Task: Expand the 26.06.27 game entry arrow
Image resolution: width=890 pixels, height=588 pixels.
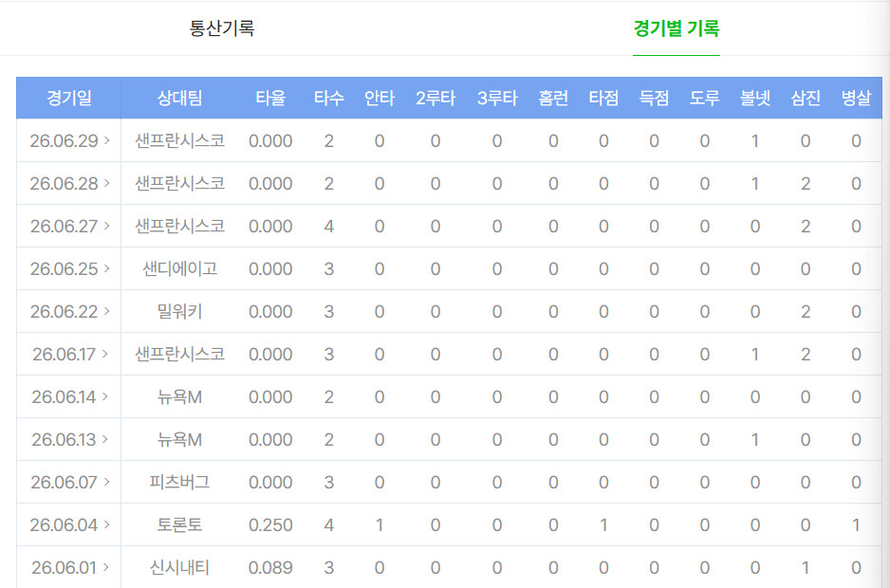Action: click(106, 226)
